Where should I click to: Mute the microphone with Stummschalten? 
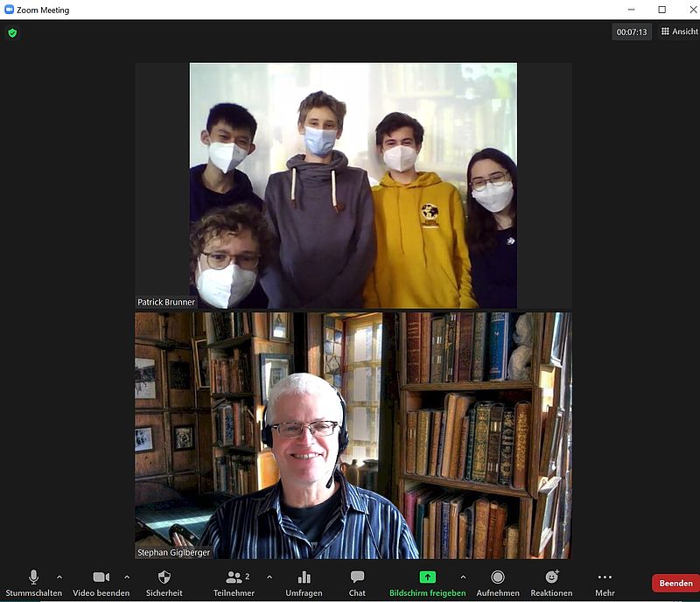tap(33, 583)
